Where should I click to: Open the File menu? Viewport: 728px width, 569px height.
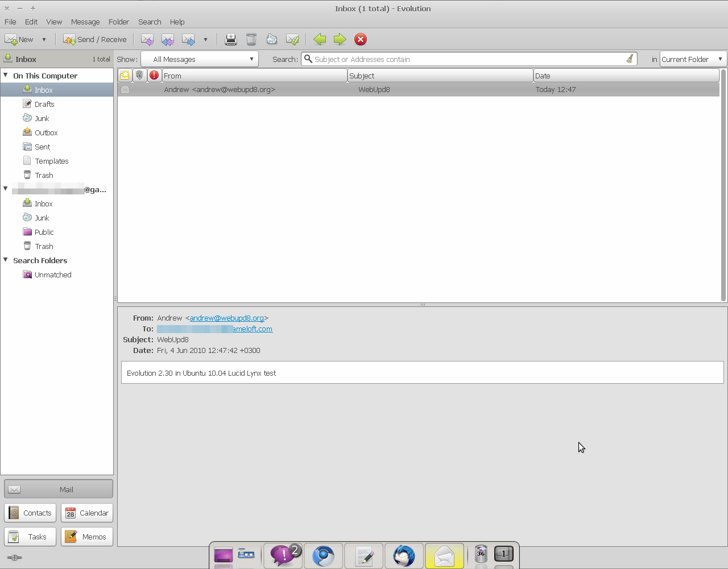(10, 22)
